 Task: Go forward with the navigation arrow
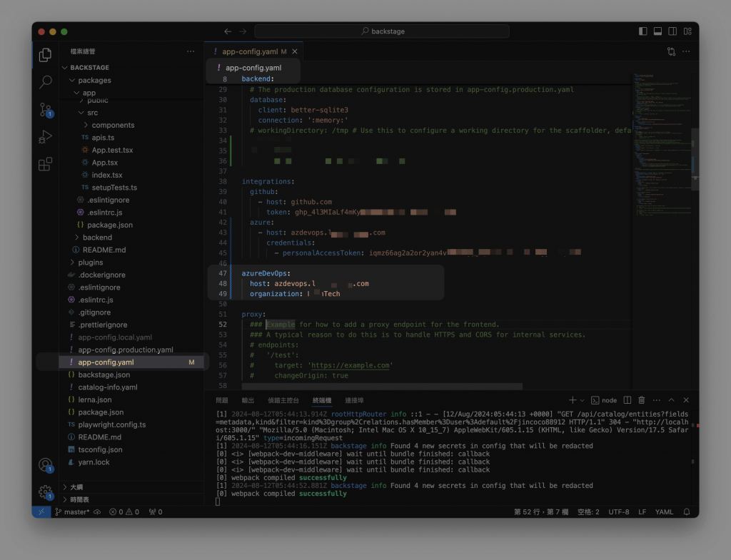click(x=243, y=31)
